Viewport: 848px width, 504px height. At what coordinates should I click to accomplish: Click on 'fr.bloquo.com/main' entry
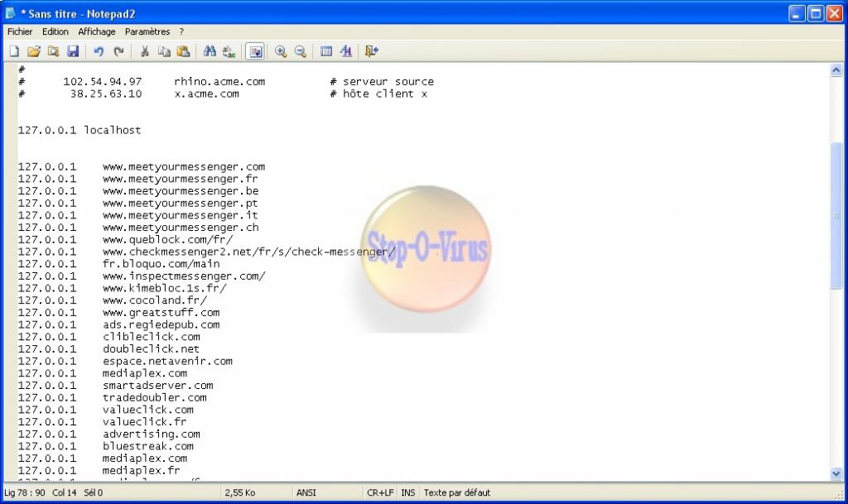pos(161,264)
